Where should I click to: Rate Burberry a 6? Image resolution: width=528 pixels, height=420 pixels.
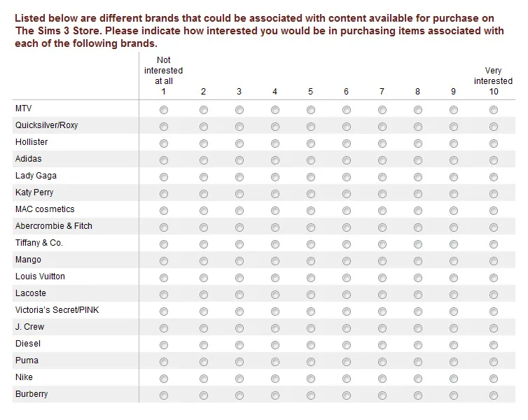[347, 395]
